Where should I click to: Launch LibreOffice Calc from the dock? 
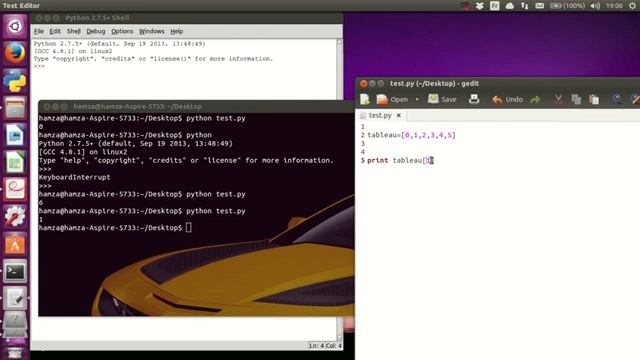point(15,162)
